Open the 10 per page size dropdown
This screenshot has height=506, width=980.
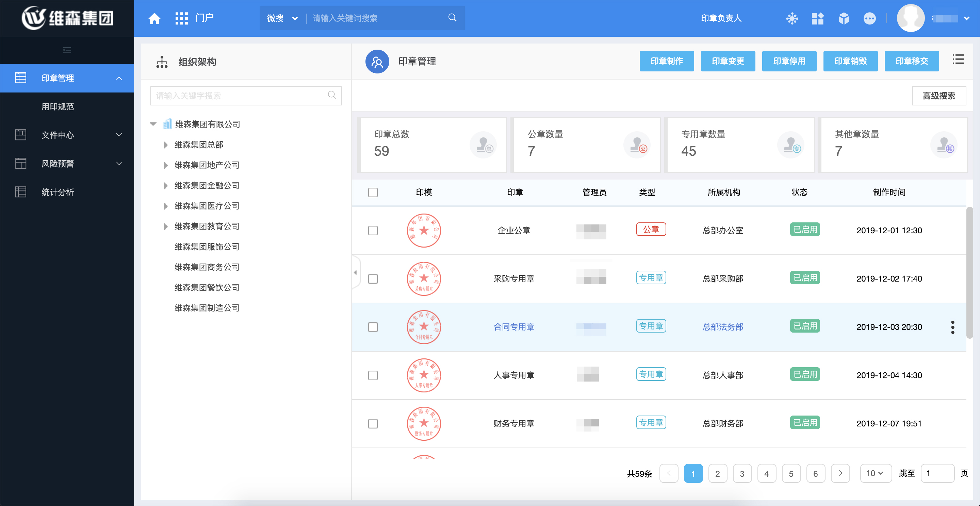point(875,473)
